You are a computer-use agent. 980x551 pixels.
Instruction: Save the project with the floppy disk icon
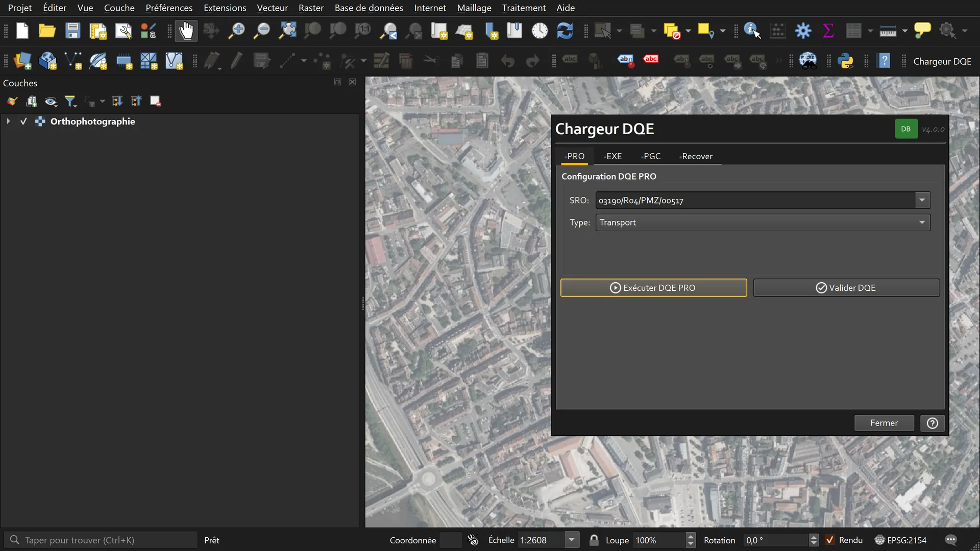[72, 31]
